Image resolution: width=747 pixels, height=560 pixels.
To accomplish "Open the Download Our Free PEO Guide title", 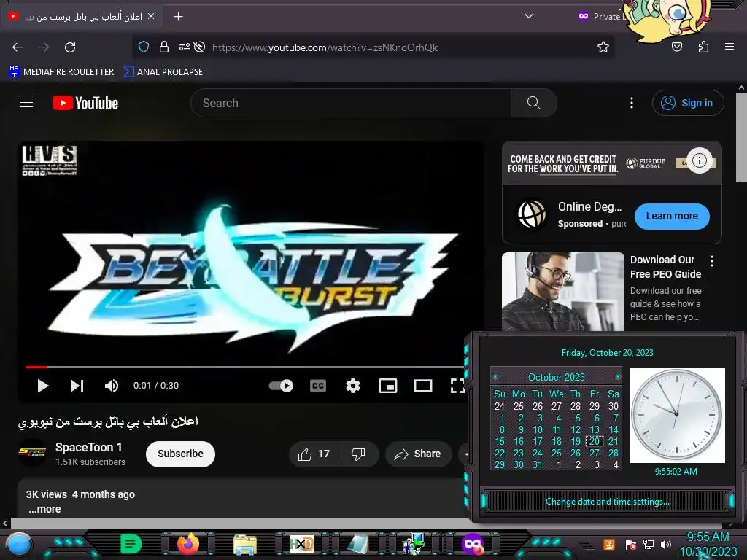I will tap(665, 267).
